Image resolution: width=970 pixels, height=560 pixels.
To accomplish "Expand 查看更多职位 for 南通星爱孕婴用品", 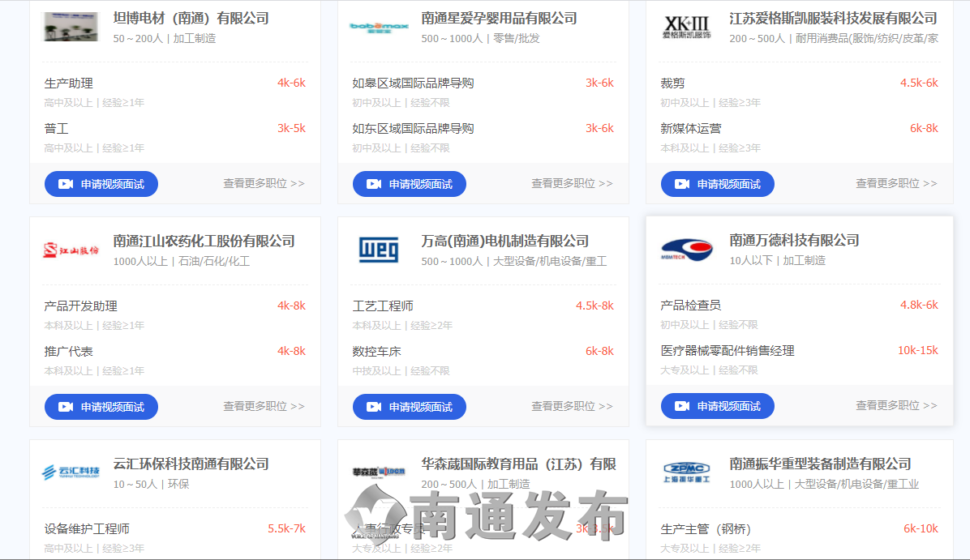I will click(572, 184).
